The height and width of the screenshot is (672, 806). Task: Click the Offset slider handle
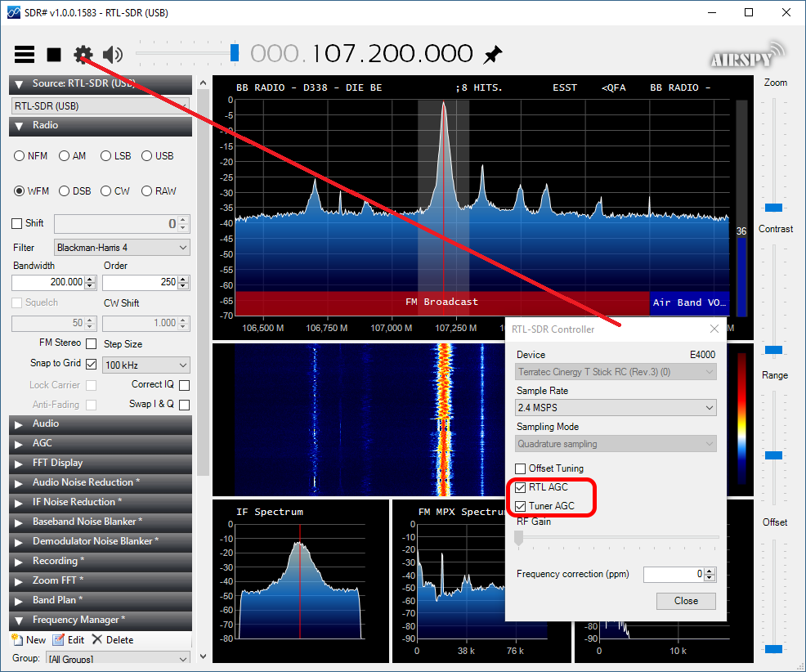(x=773, y=649)
